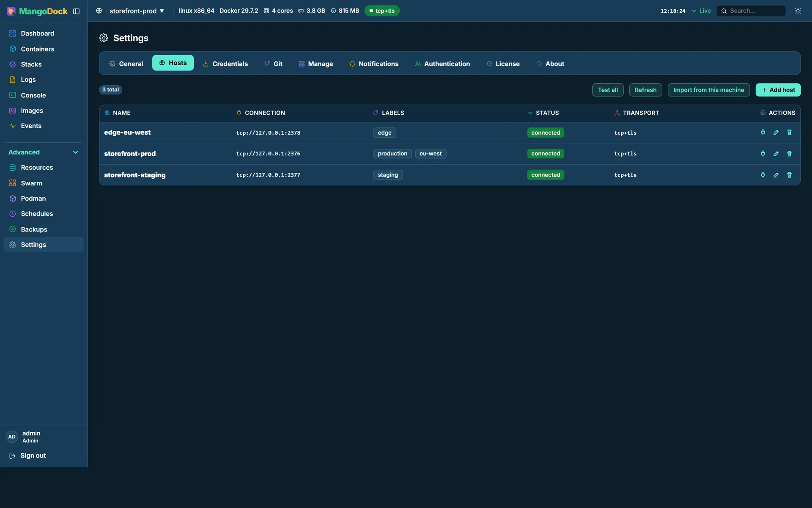The width and height of the screenshot is (812, 508).
Task: Edit the edge-eu-west host
Action: click(776, 133)
